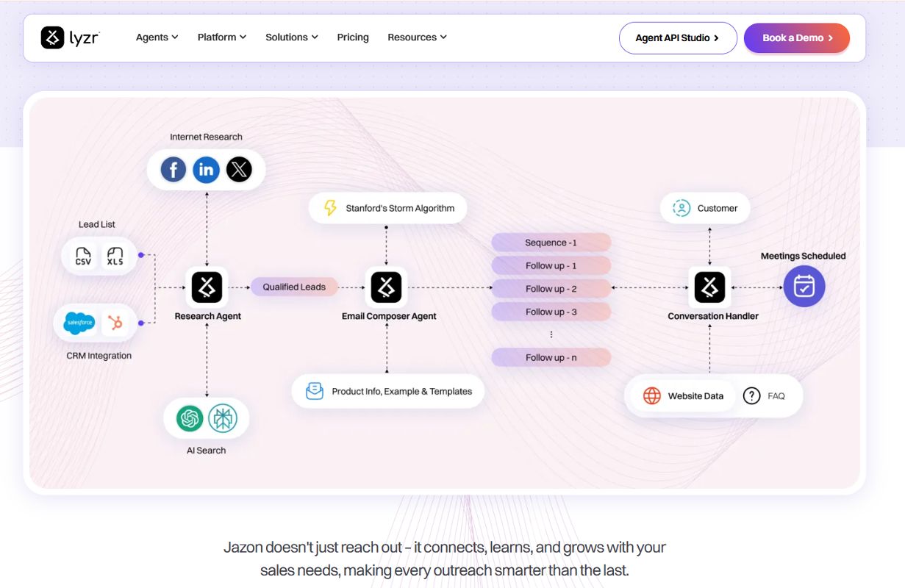Click the Meetings Scheduled label
The width and height of the screenshot is (905, 588).
click(804, 256)
